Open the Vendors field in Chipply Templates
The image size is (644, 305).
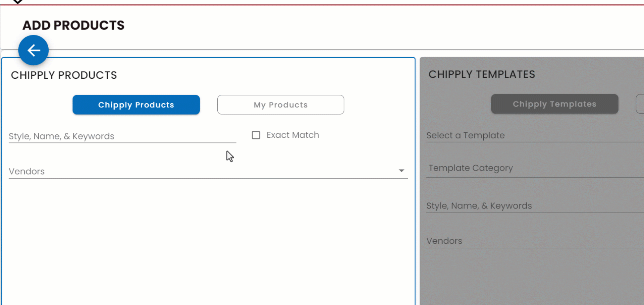point(533,241)
